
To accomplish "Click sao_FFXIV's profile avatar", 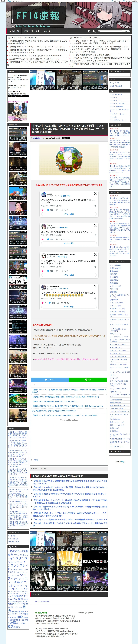I will [44, 226].
